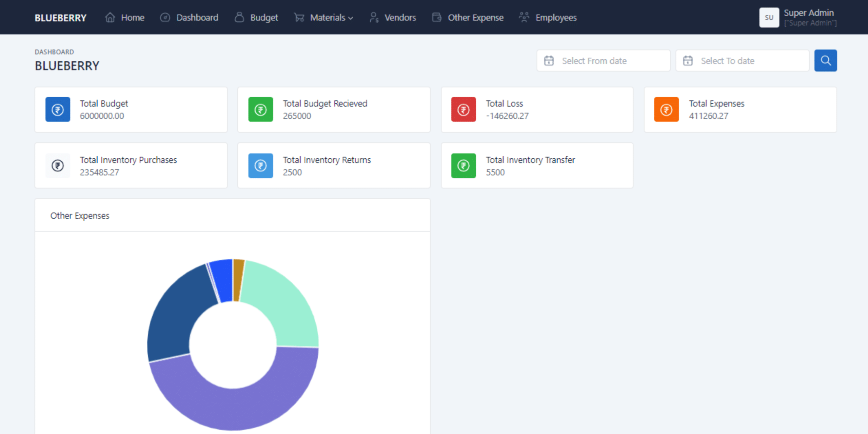Go to the Budget menu item
The image size is (868, 434).
[256, 17]
